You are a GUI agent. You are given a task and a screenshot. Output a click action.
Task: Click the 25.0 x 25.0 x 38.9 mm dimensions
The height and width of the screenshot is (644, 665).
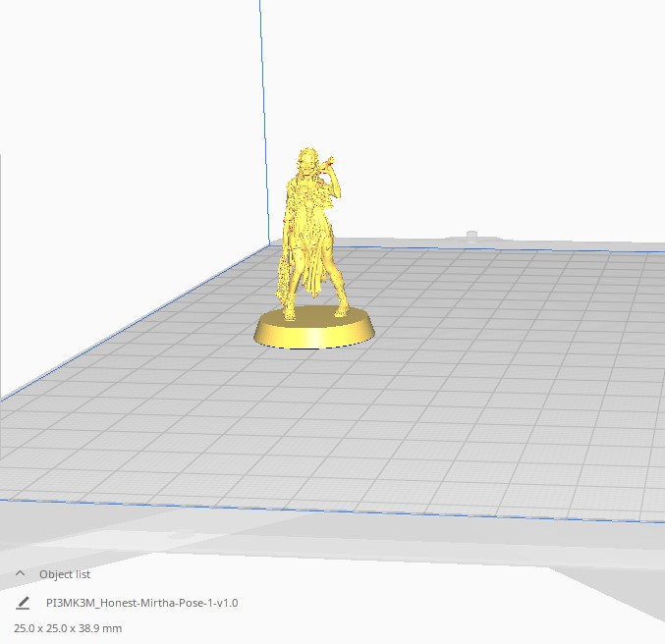point(68,628)
